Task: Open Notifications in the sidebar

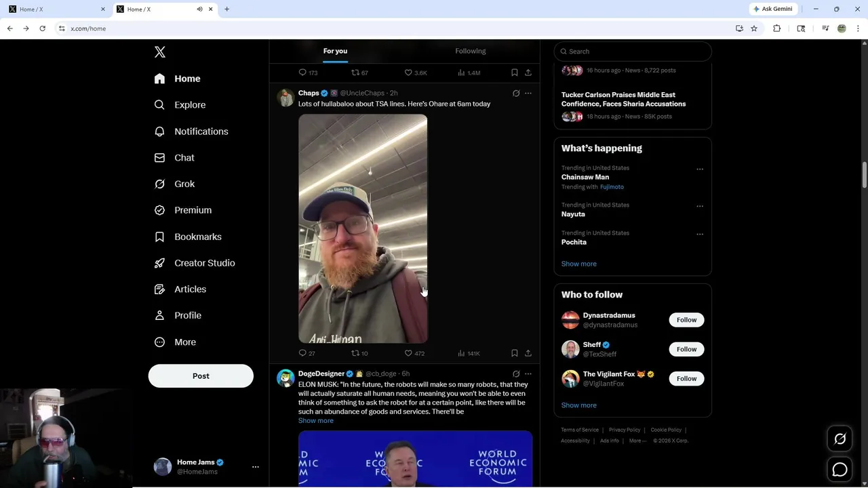Action: pyautogui.click(x=191, y=131)
